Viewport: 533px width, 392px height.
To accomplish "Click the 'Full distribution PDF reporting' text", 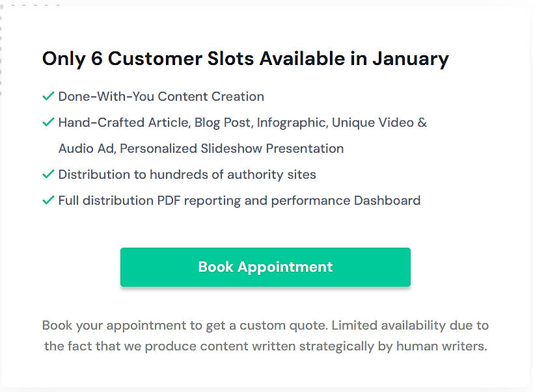I will pos(239,201).
